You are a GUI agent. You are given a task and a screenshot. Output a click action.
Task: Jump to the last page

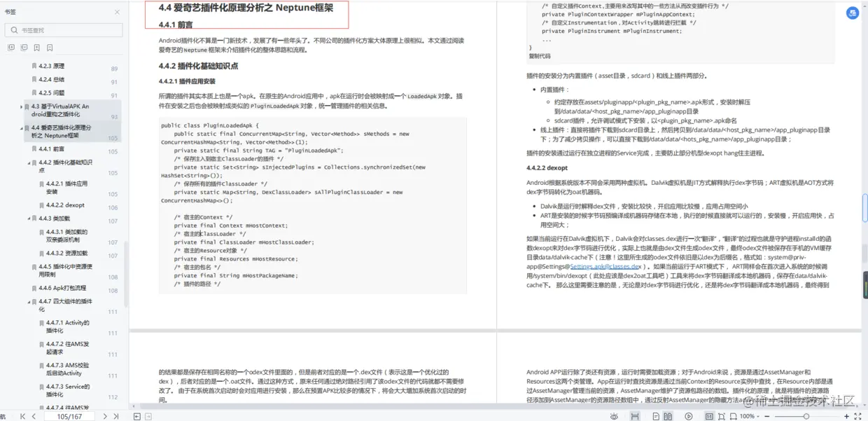click(116, 416)
